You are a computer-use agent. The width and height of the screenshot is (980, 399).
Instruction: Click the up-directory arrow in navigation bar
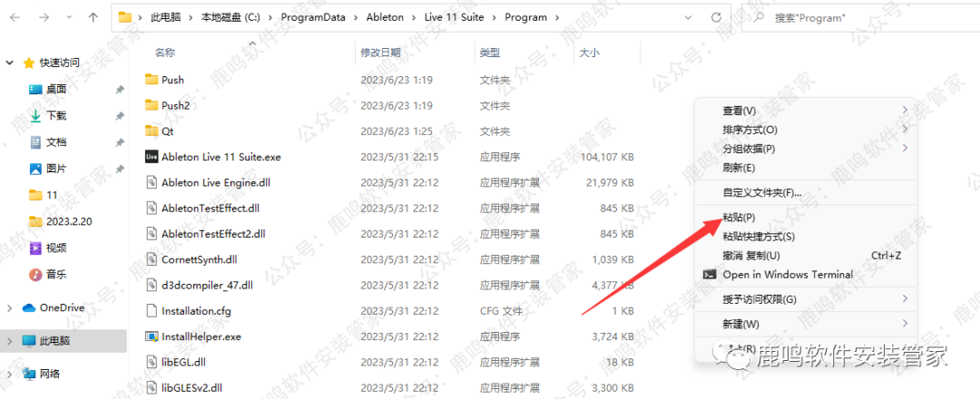pyautogui.click(x=93, y=17)
